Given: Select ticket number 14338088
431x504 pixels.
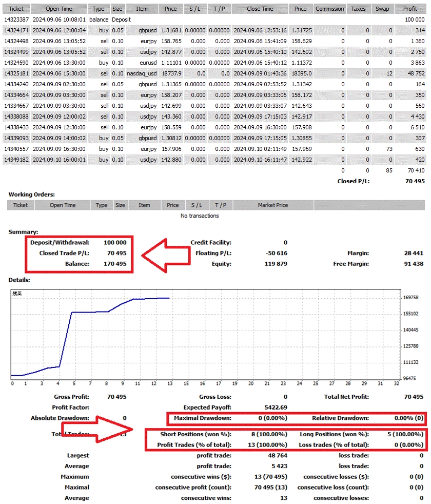Looking at the screenshot, I should coord(16,117).
